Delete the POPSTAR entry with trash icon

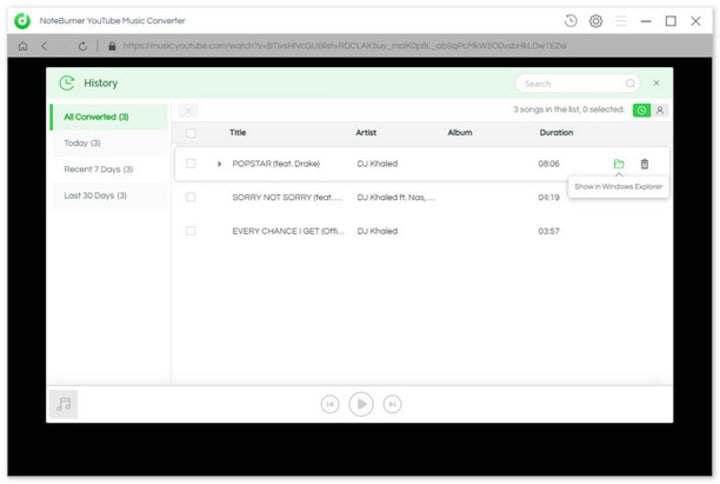[x=645, y=164]
